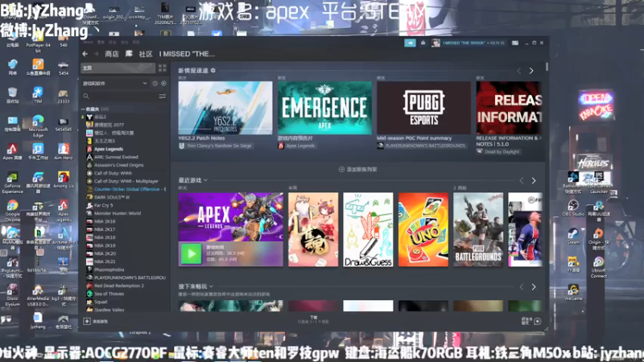Screen dimensions: 644x362
Task: Open Microsoft Edge desktop icon
Action: tap(38, 126)
